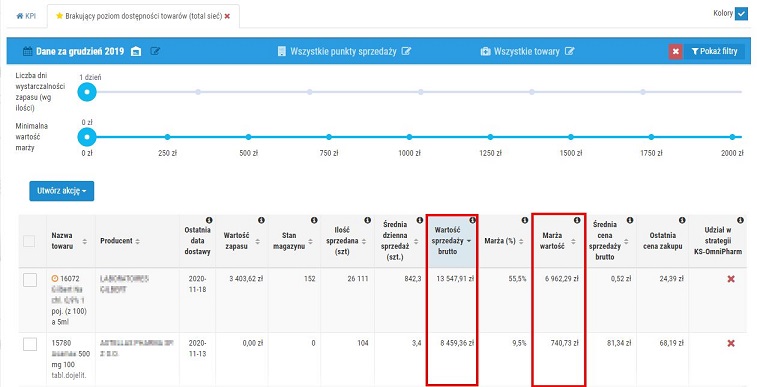Close the Brakujący poziom dostępności towarów tab
The image size is (757, 387).
pos(227,16)
